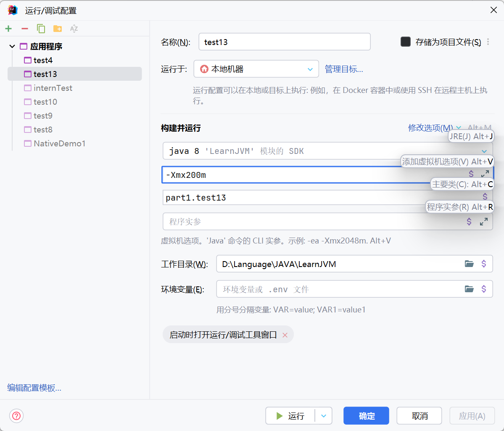Expand the program arguments field editor
The width and height of the screenshot is (504, 431).
(484, 222)
